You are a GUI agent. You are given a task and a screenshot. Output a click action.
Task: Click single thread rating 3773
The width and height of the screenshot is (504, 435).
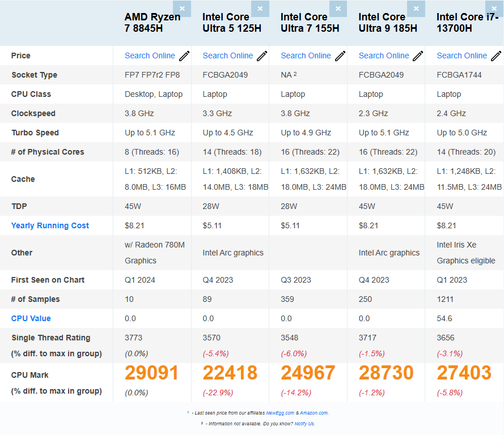[133, 338]
